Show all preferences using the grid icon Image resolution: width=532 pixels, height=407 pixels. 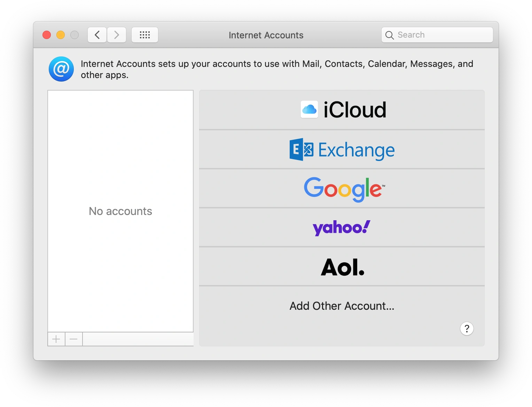[145, 35]
